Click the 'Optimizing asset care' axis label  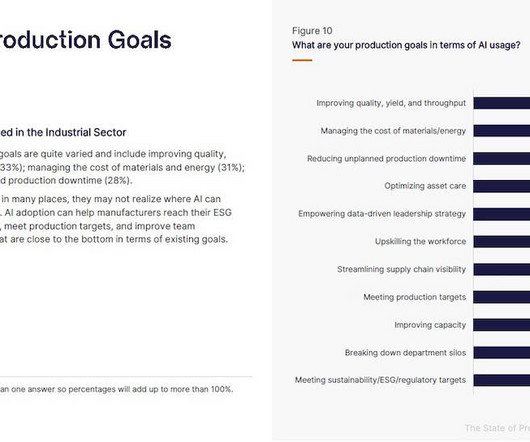(425, 186)
